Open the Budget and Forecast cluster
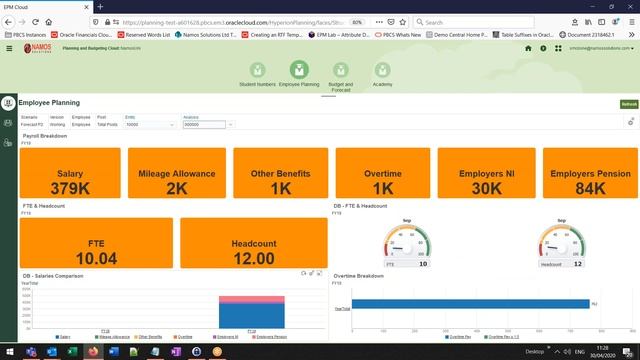The width and height of the screenshot is (640, 360). tap(341, 77)
